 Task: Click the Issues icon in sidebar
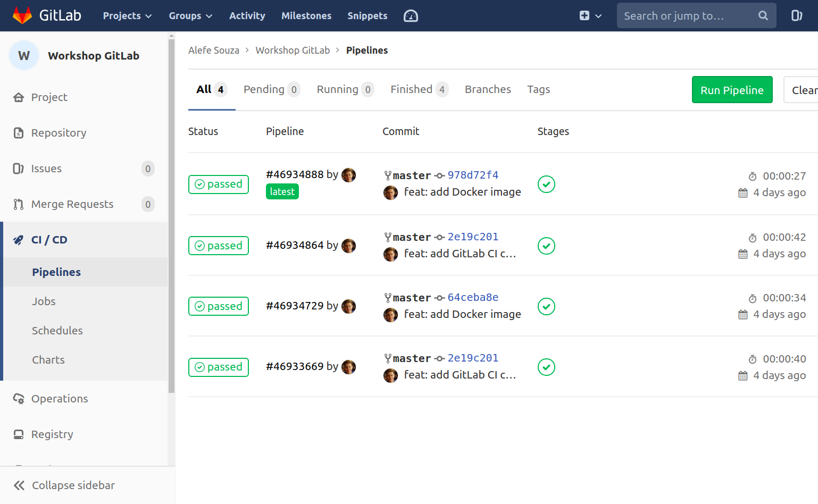pos(18,169)
